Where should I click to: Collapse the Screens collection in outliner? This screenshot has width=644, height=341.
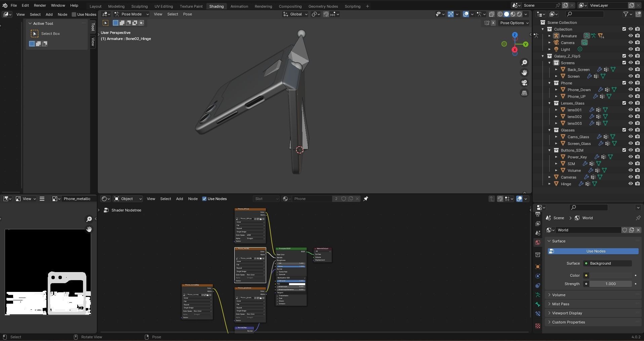pyautogui.click(x=550, y=63)
